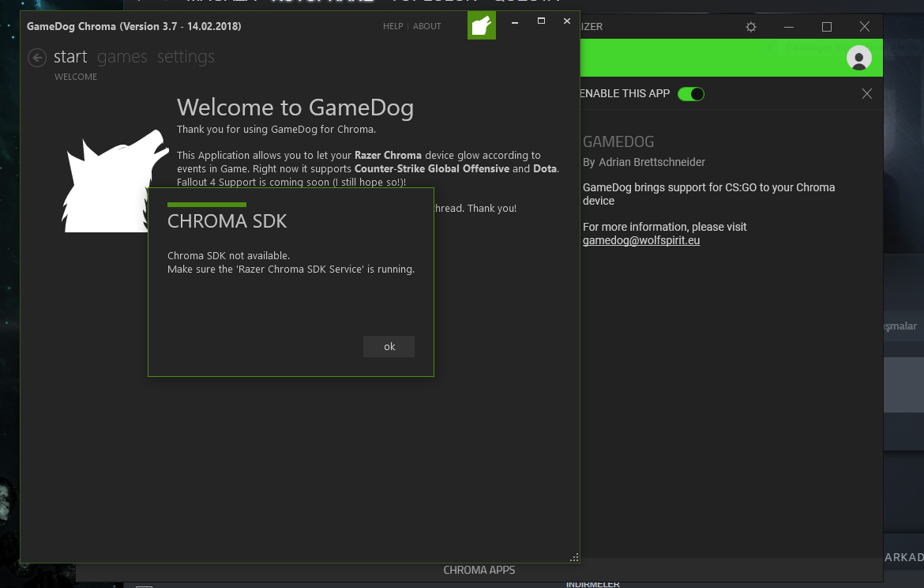Switch to the games tab
This screenshot has height=588, width=924.
pos(122,57)
